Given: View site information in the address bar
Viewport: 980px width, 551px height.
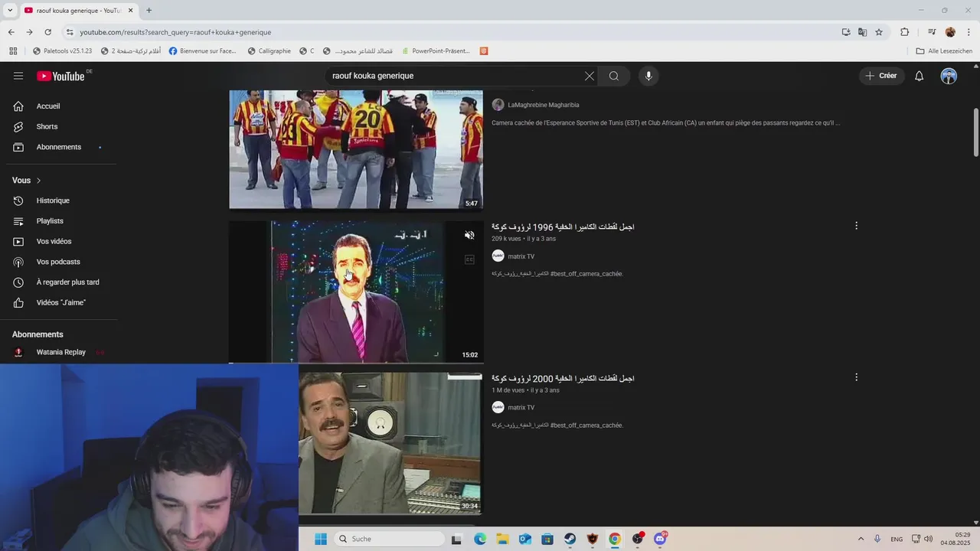Looking at the screenshot, I should pyautogui.click(x=70, y=32).
